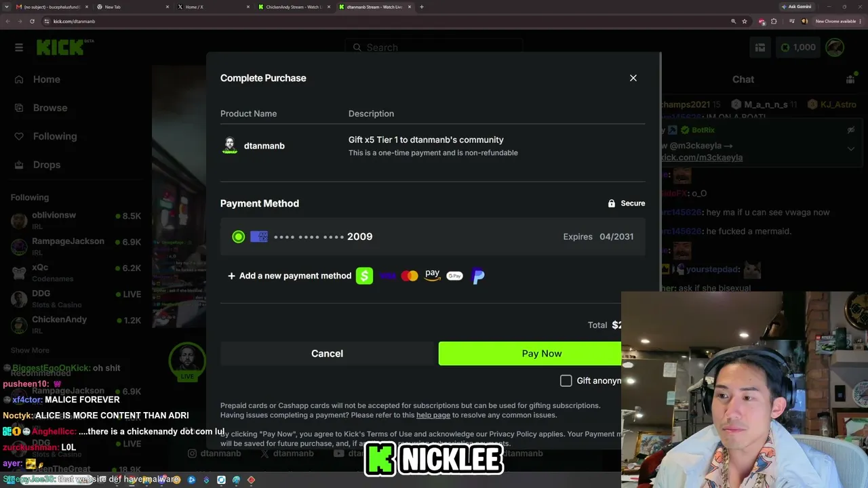Open the 1,000 Kicks balance button
This screenshot has height=488, width=868.
click(798, 47)
